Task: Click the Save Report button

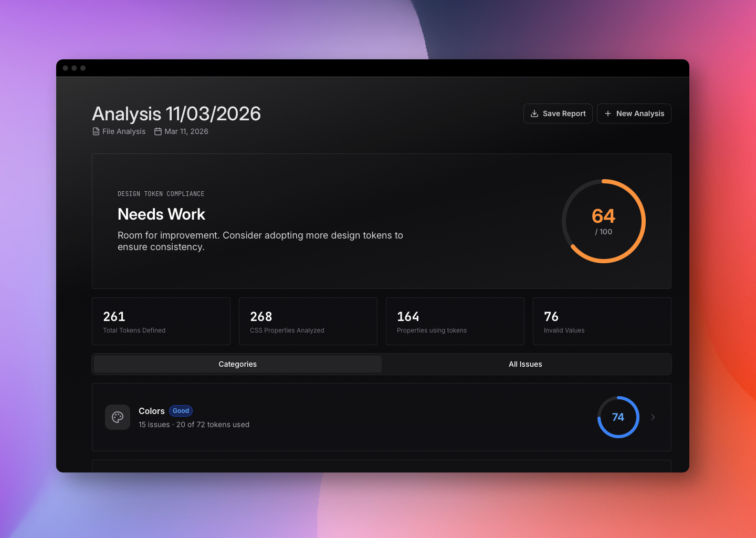Action: pos(558,113)
